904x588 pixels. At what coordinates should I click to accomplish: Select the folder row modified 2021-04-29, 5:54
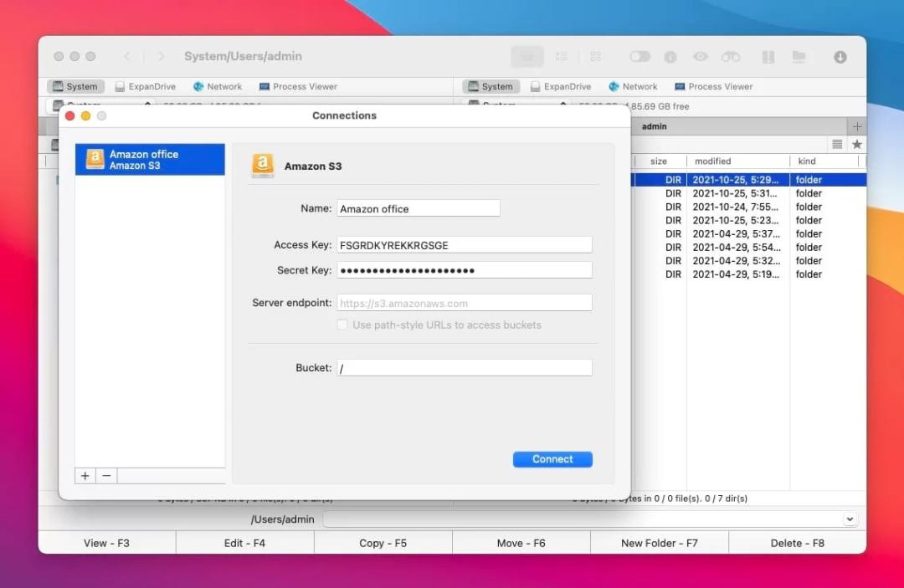748,247
